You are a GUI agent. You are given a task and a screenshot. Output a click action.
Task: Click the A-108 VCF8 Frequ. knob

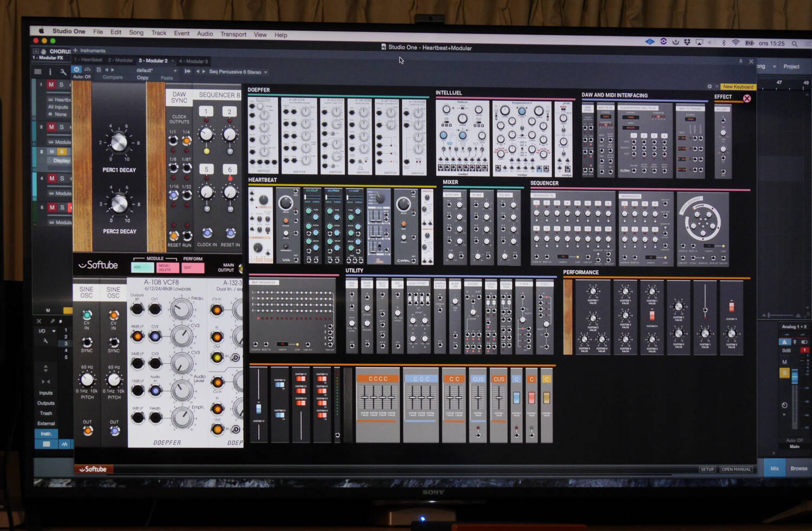(x=181, y=310)
